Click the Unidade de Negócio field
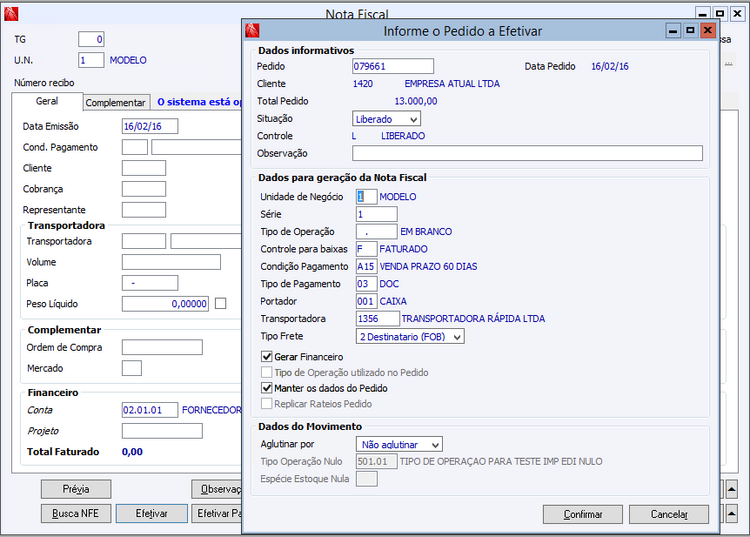Image resolution: width=750 pixels, height=537 pixels. 366,197
